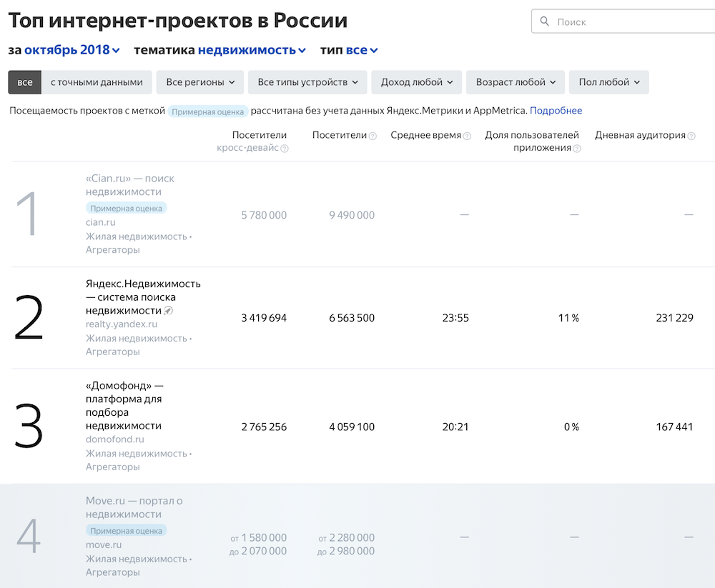Click Агрегаторы category under cian.ru

click(113, 250)
